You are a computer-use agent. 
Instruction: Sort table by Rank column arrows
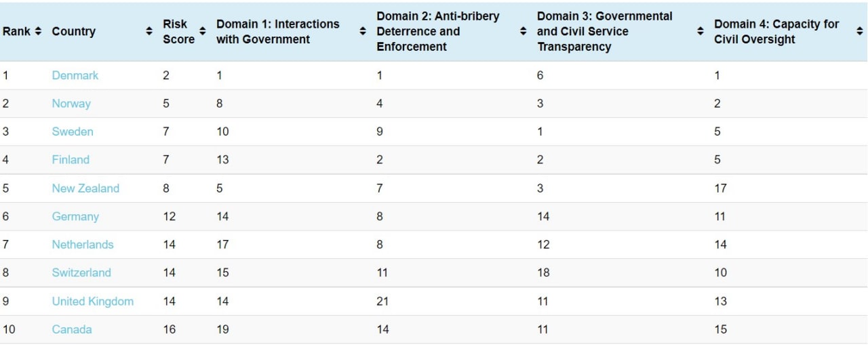(x=38, y=31)
